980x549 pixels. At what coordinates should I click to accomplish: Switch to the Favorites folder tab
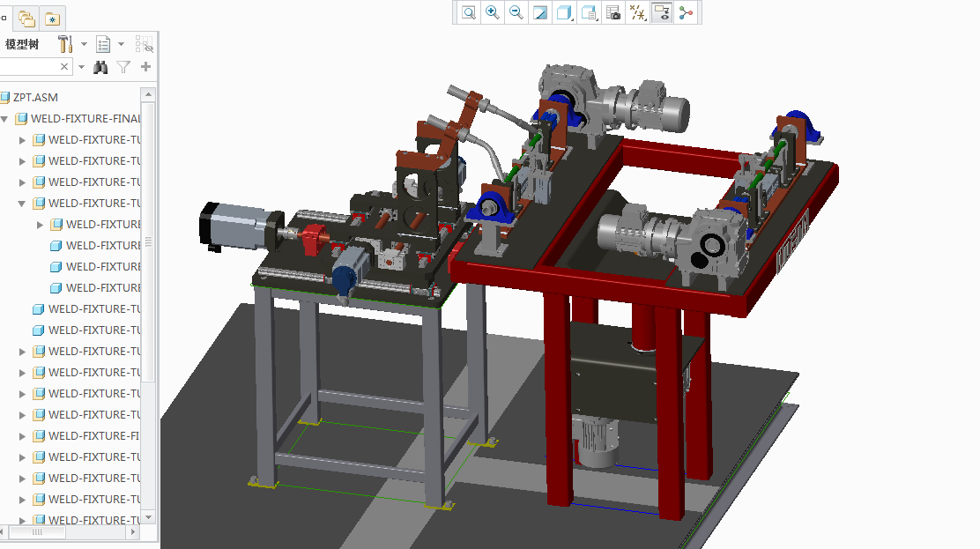52,18
